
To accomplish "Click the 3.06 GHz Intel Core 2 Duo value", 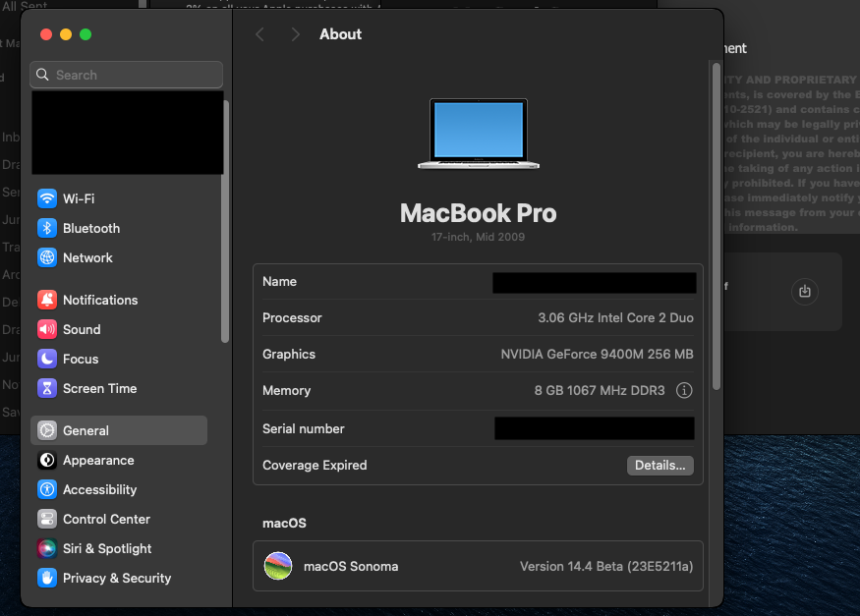I will tap(615, 318).
